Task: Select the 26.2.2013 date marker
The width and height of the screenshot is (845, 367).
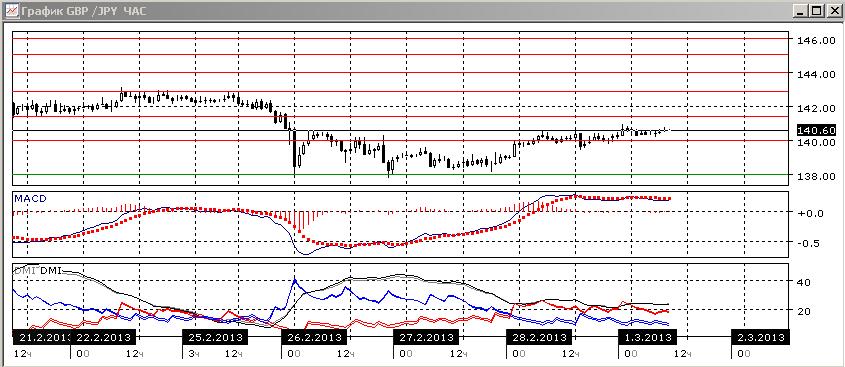Action: pos(314,337)
